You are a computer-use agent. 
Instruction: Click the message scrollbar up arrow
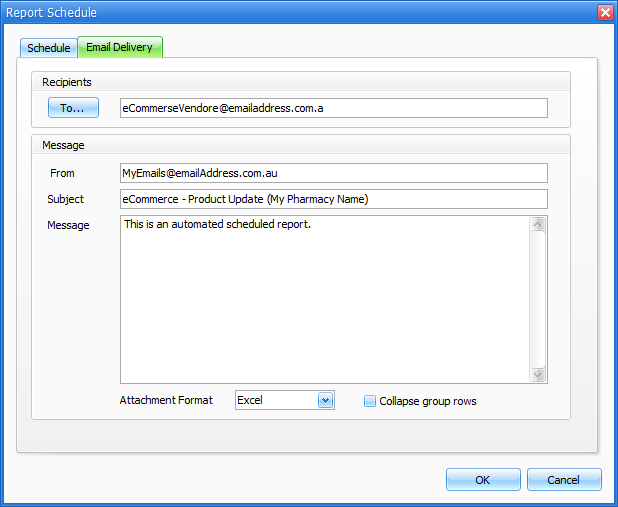coord(538,225)
